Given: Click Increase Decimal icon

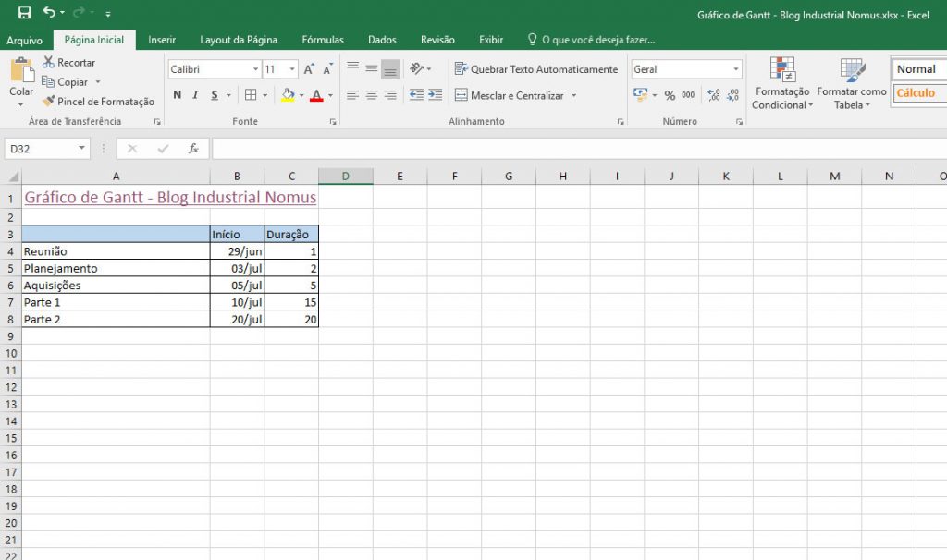Looking at the screenshot, I should coord(714,95).
